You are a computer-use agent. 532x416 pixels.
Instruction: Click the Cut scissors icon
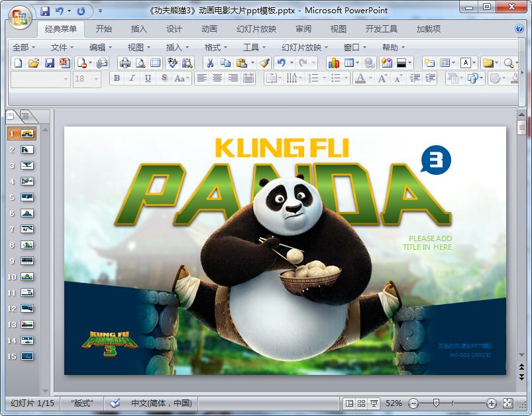[x=210, y=63]
